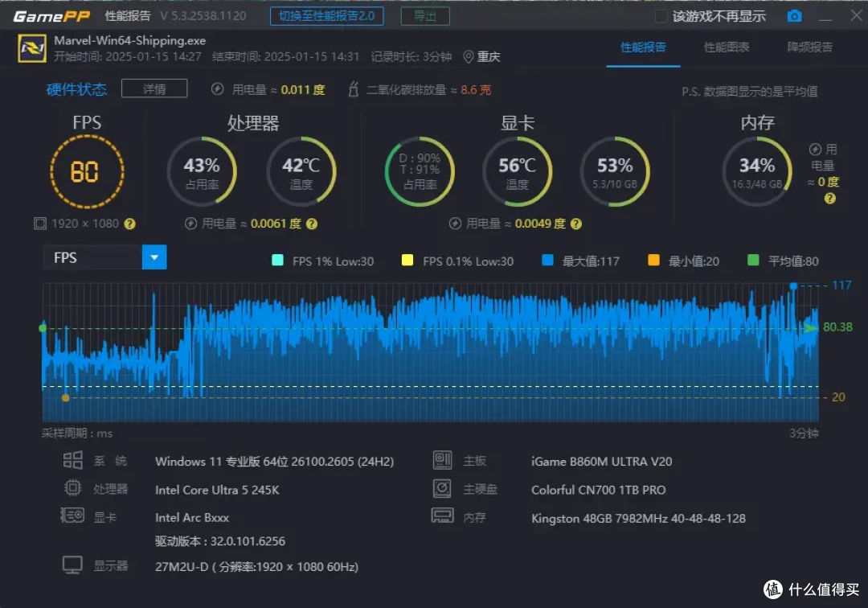Click the 导出 export button
The height and width of the screenshot is (608, 868).
coord(425,16)
